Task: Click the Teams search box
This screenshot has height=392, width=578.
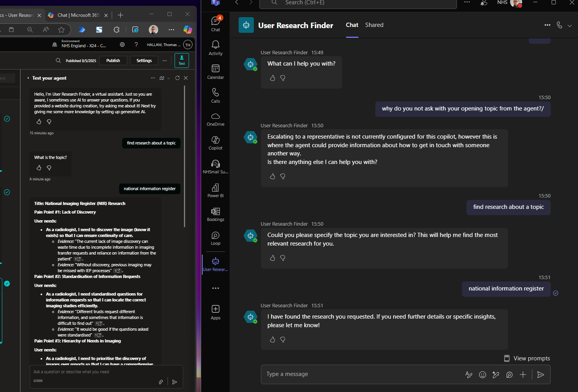Action: (x=358, y=3)
